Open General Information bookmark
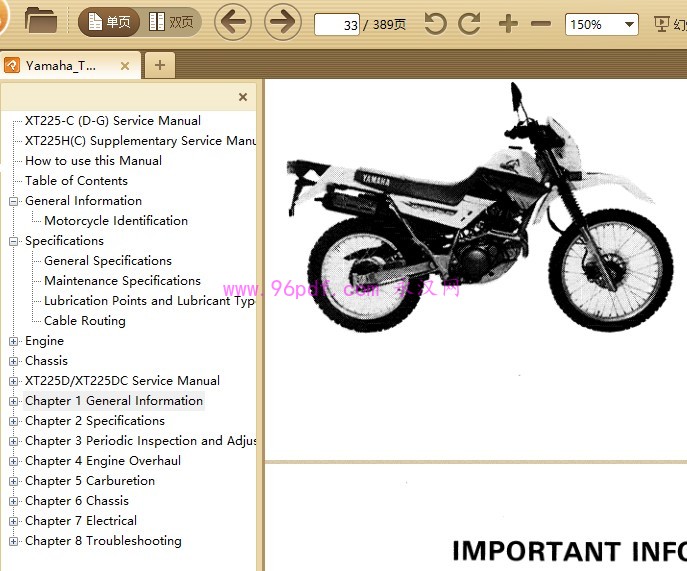687x571 pixels. coord(83,201)
